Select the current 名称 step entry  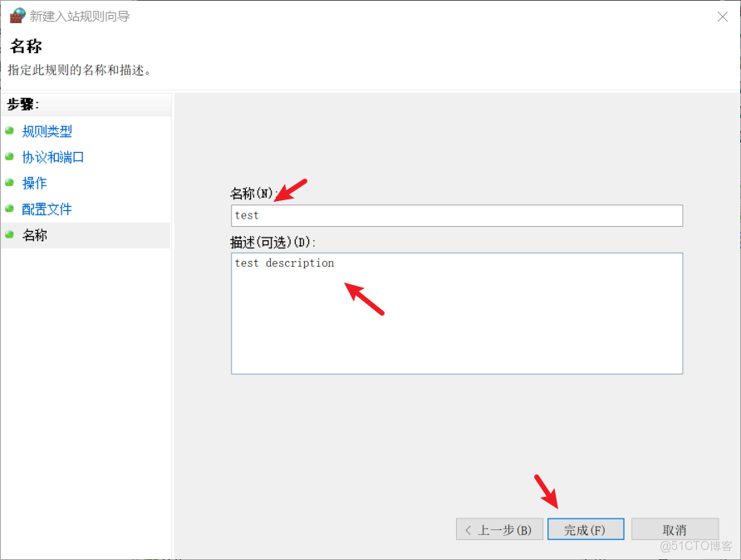(35, 234)
